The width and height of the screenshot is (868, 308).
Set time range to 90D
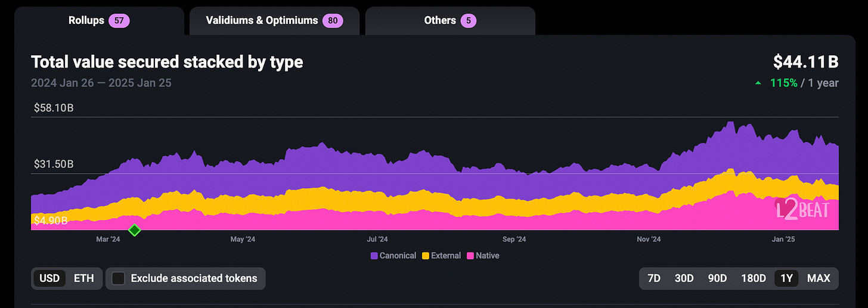coord(717,278)
